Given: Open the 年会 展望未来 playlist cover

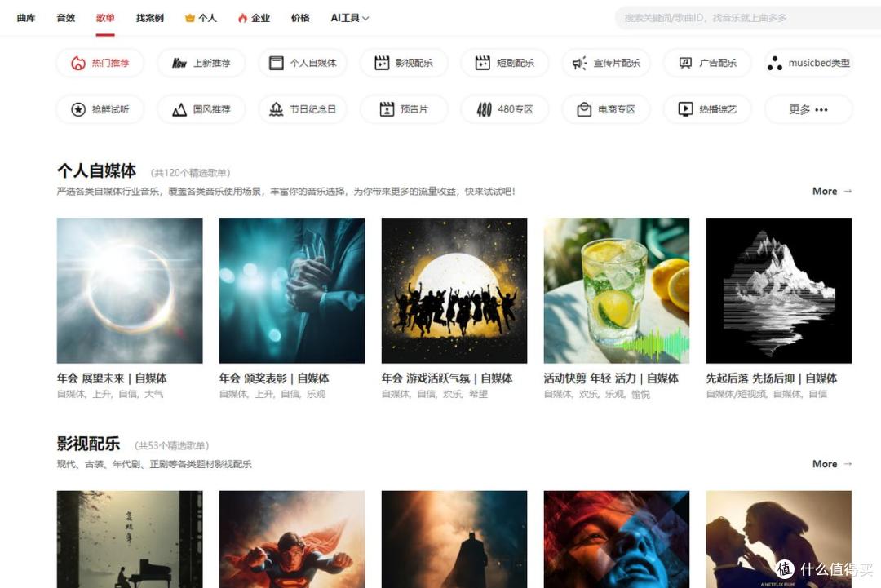Looking at the screenshot, I should coord(130,290).
